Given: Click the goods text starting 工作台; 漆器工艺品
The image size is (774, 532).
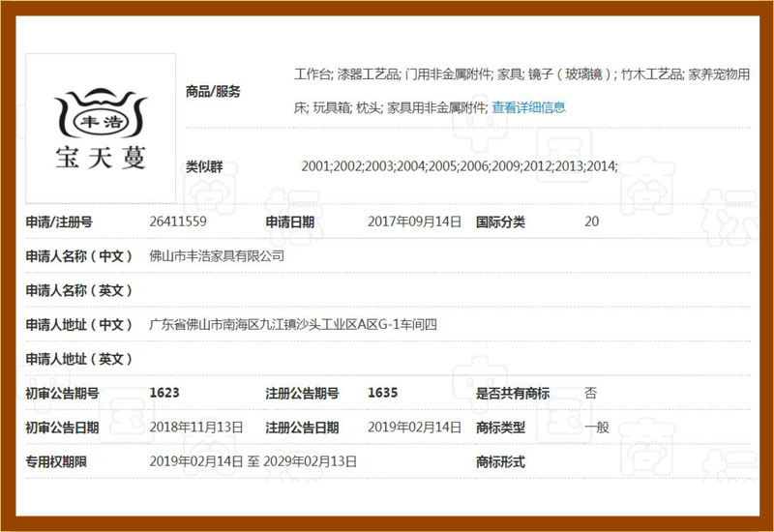Looking at the screenshot, I should (521, 74).
